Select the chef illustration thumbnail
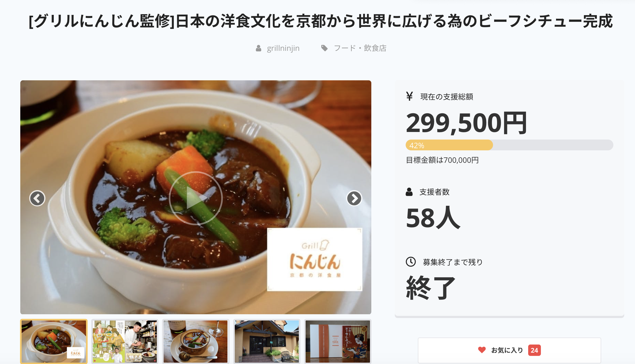The width and height of the screenshot is (635, 364). tap(125, 342)
